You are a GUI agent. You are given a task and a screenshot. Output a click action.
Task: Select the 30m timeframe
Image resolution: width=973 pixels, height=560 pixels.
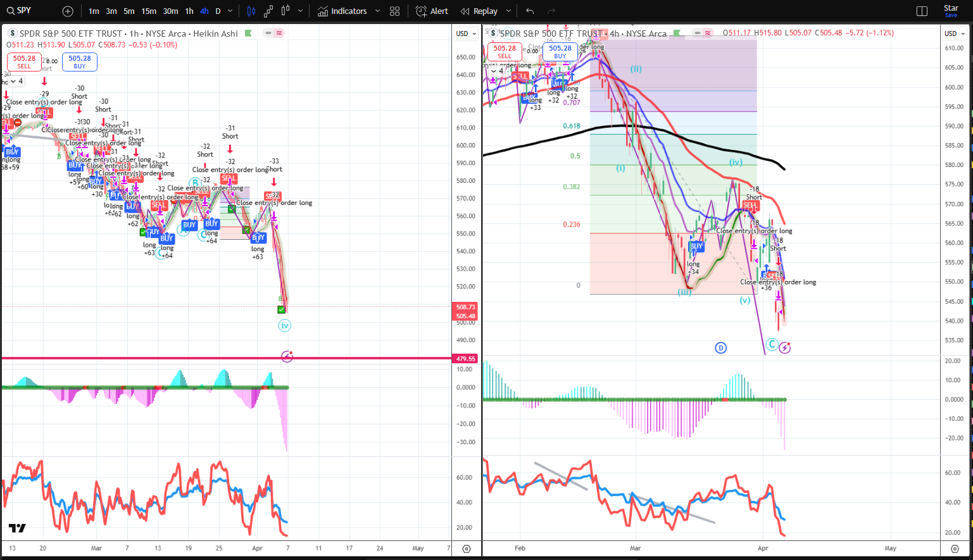170,11
